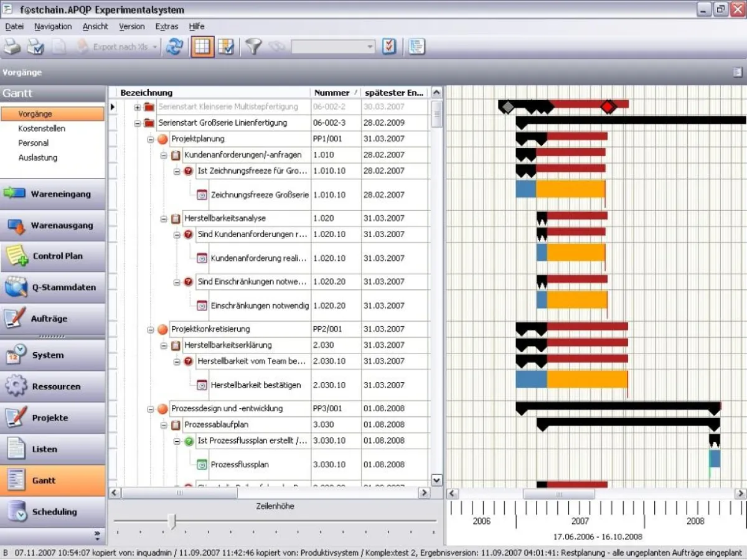Click the print icon in toolbar
Image resolution: width=747 pixels, height=560 pixels.
12,47
